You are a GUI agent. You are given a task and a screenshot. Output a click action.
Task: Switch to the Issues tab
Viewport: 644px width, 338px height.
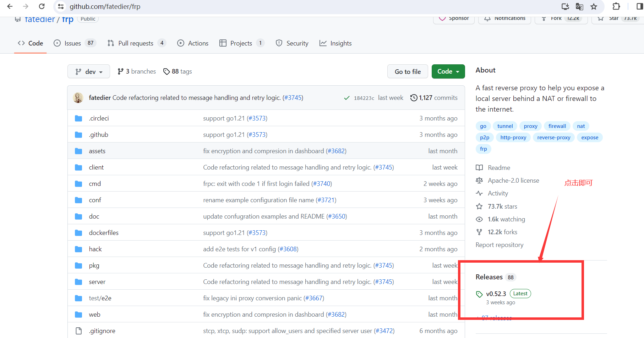click(75, 43)
